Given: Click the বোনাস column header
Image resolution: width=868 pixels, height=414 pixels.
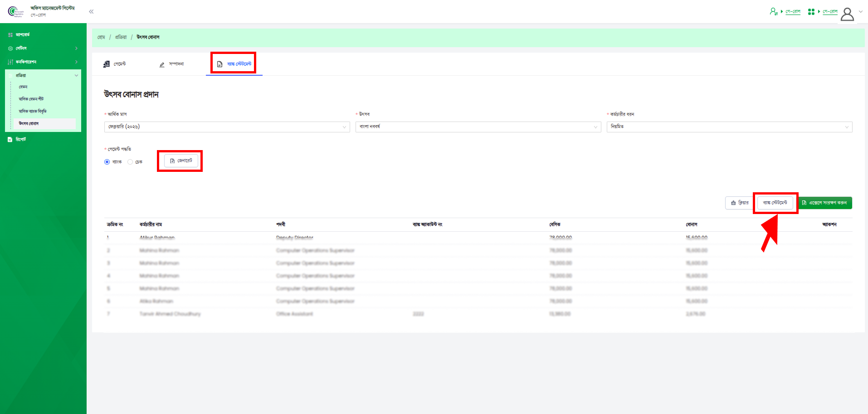Looking at the screenshot, I should point(692,225).
